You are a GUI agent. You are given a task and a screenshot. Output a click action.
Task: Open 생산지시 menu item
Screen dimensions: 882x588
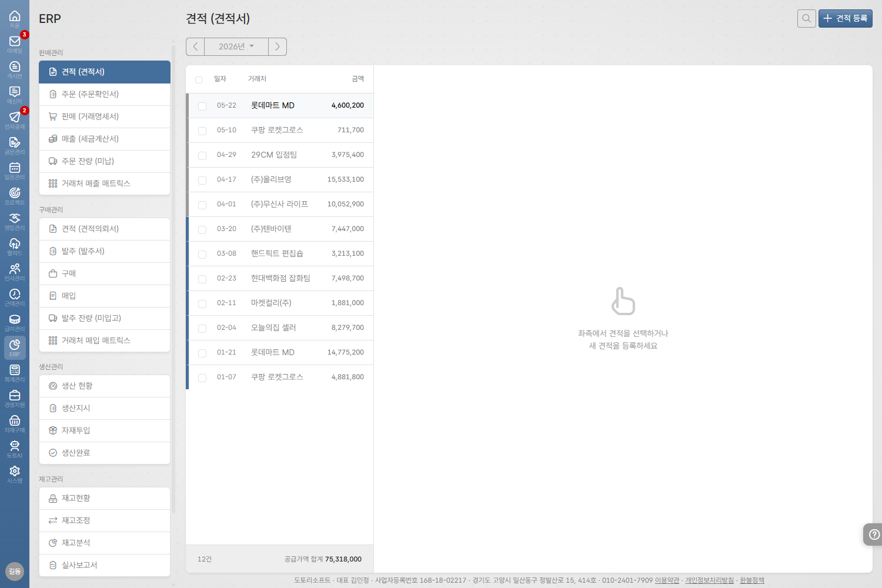pyautogui.click(x=105, y=408)
